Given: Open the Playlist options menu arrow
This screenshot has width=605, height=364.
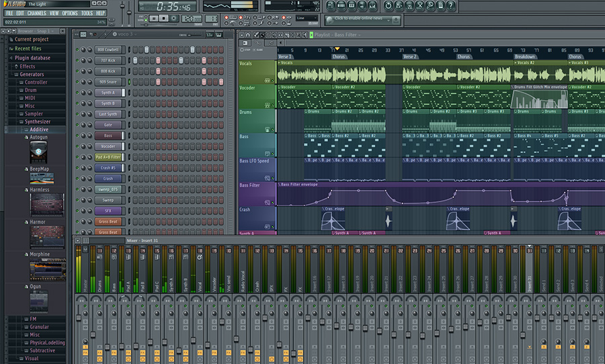Looking at the screenshot, I should [241, 35].
